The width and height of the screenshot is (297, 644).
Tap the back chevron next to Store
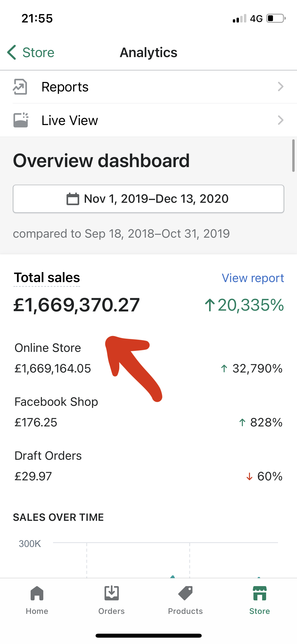click(x=12, y=52)
